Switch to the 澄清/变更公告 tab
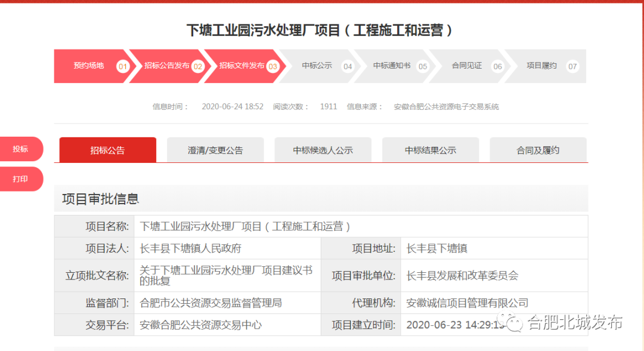This screenshot has height=351, width=644. pos(215,150)
